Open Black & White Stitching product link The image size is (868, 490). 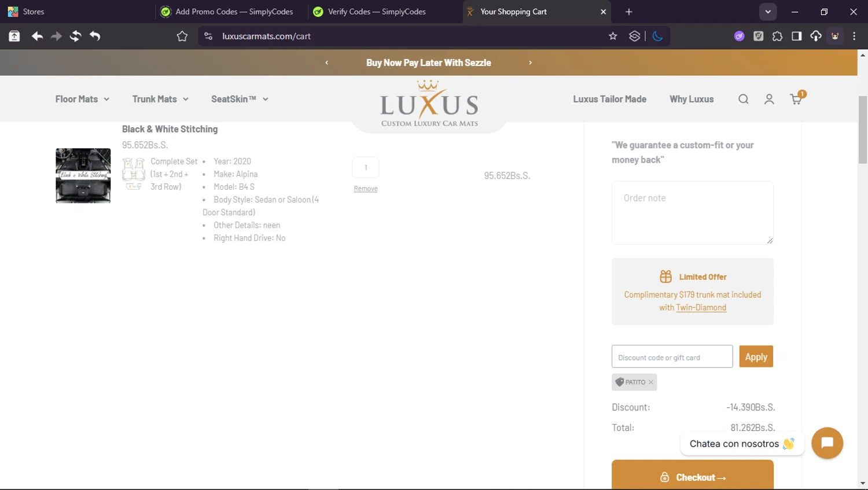pyautogui.click(x=170, y=129)
